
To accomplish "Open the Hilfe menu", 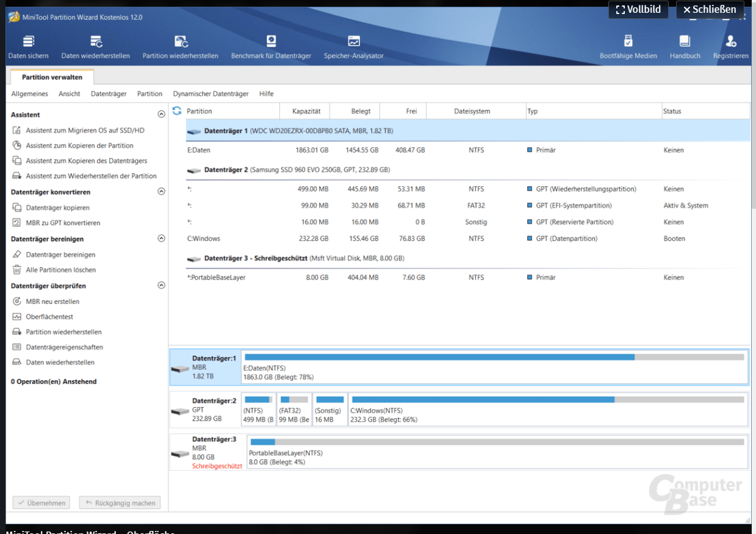I will coord(267,94).
